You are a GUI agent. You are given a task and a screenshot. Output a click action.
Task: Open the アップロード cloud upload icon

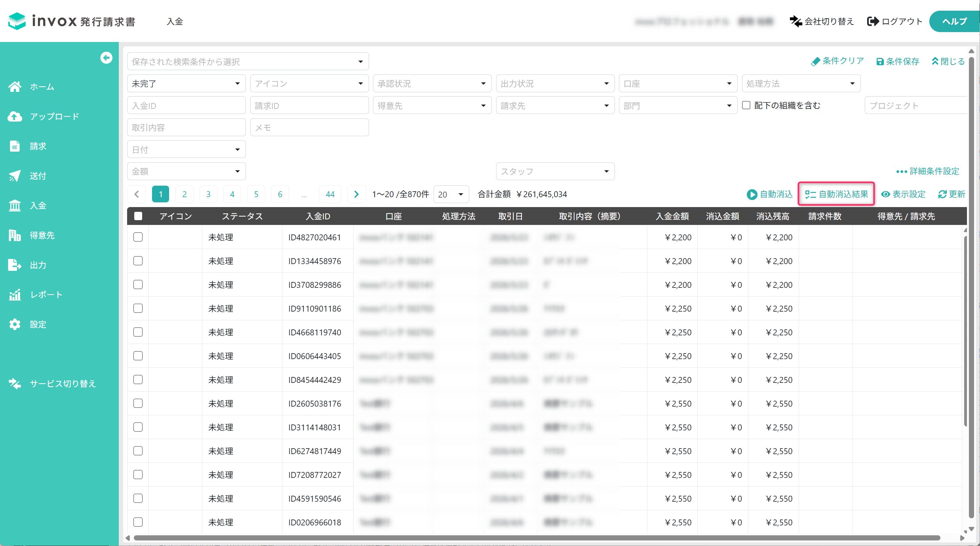(x=15, y=116)
